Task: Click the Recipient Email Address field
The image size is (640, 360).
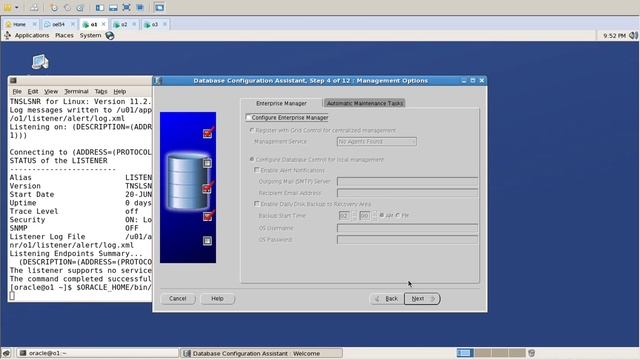Action: [x=407, y=193]
